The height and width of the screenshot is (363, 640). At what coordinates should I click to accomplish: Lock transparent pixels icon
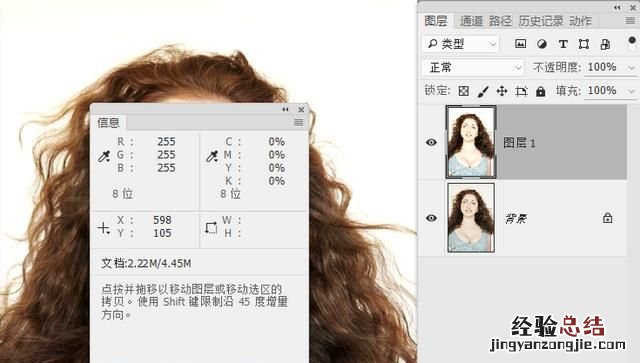coord(463,91)
